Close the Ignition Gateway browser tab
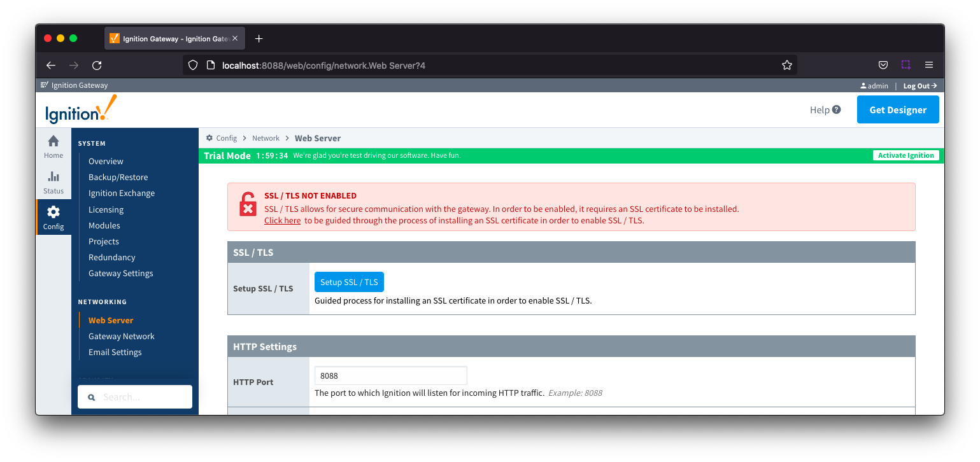Screen dimensions: 980x462 click(x=235, y=39)
